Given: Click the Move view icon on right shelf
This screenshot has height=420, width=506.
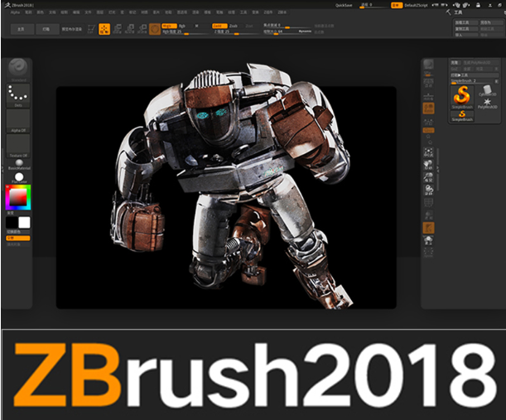Looking at the screenshot, I should [x=428, y=165].
